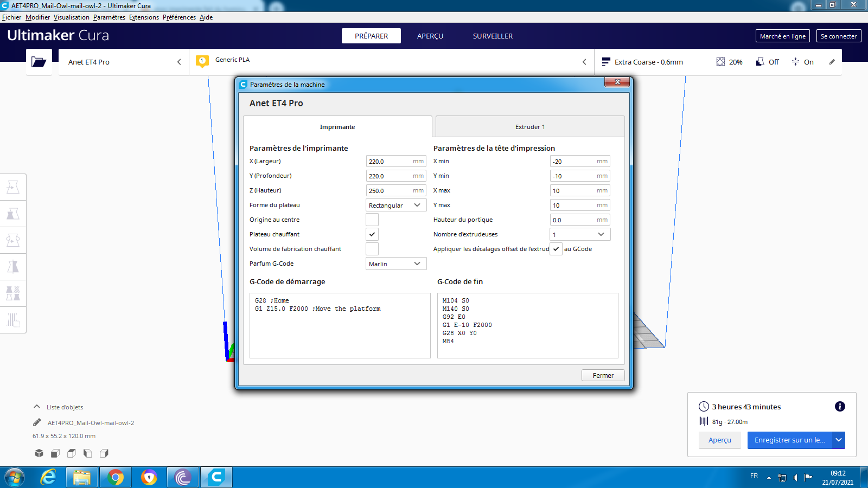The width and height of the screenshot is (868, 488).
Task: Collapse the Liste d'objets panel
Action: pyautogui.click(x=37, y=407)
